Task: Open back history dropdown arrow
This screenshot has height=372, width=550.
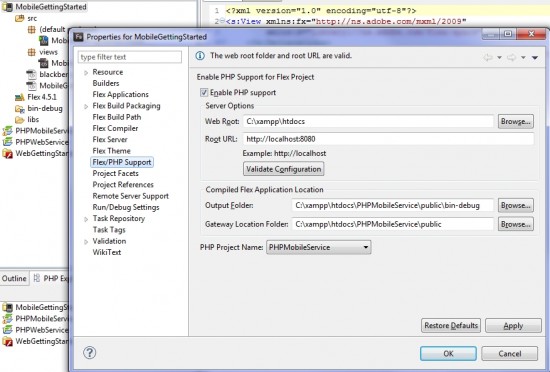Action: [x=499, y=58]
